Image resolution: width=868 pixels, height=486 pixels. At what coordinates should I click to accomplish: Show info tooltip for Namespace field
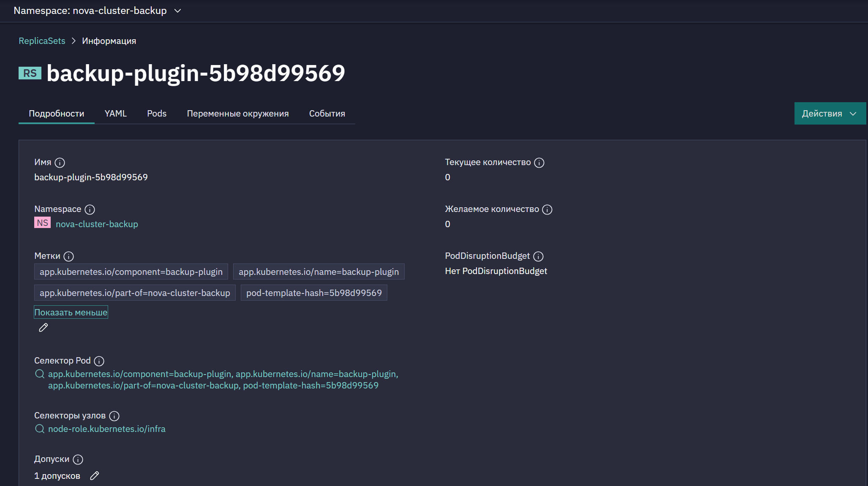coord(90,209)
